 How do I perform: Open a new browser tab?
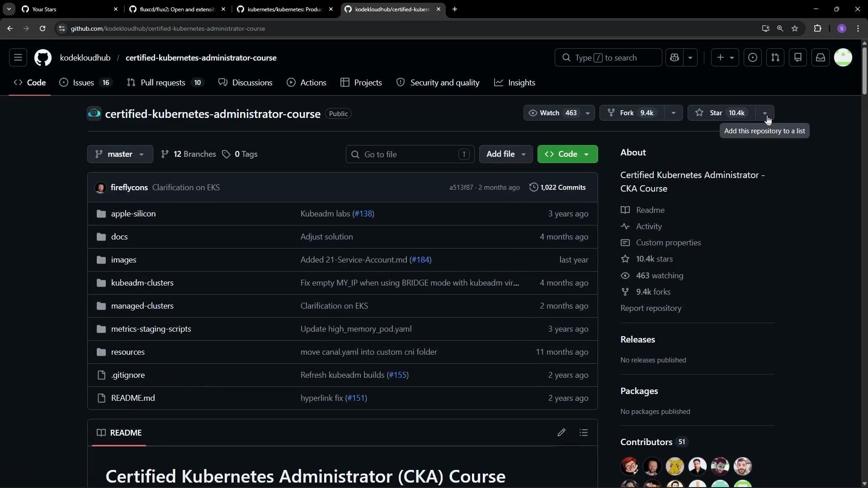[x=455, y=9]
